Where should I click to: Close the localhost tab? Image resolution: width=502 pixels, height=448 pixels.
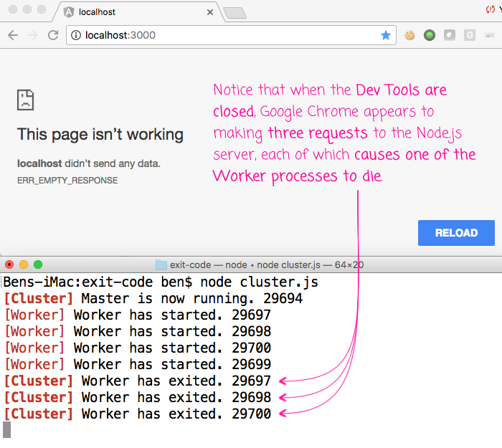[x=209, y=12]
